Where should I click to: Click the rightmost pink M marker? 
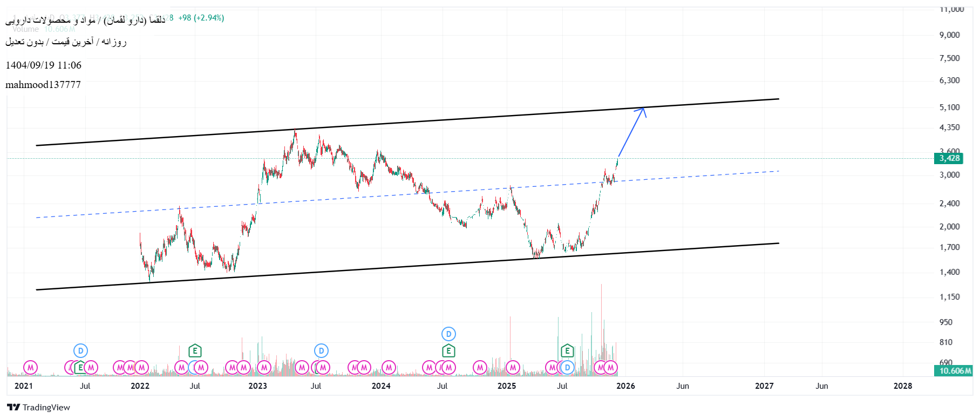[x=611, y=368]
